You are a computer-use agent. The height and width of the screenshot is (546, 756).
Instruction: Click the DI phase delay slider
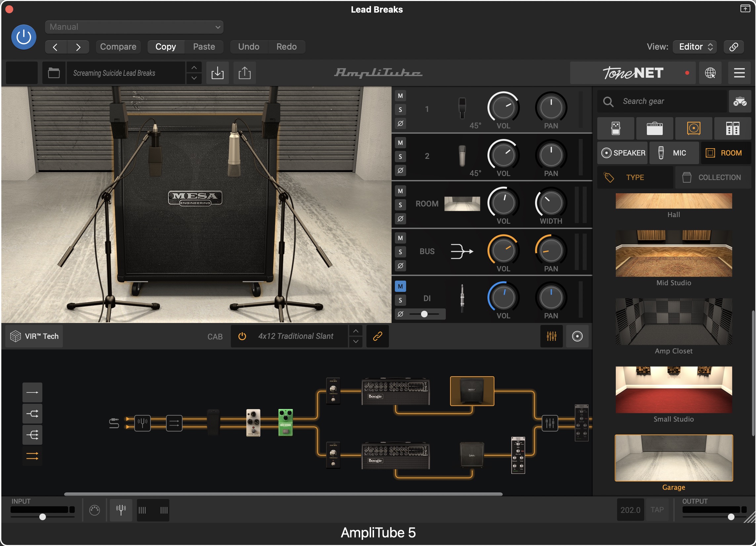424,314
